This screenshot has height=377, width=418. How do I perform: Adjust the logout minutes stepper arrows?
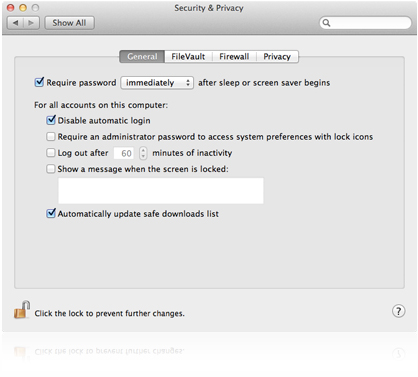(x=143, y=153)
